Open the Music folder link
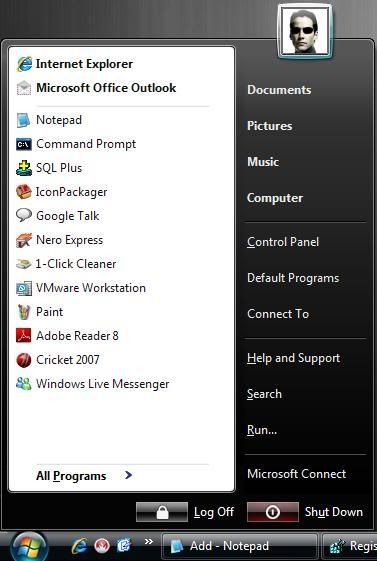This screenshot has width=377, height=561. [263, 162]
